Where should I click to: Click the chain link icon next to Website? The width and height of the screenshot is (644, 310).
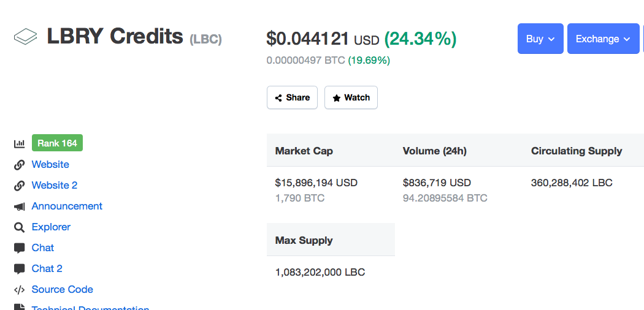(x=19, y=164)
